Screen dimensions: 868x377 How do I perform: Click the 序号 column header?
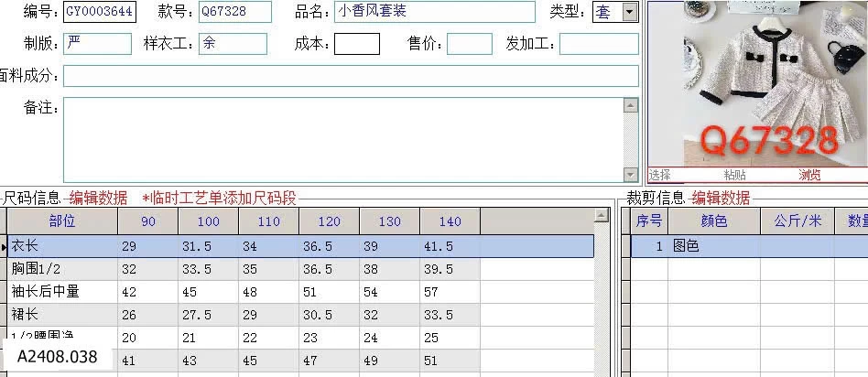[649, 221]
